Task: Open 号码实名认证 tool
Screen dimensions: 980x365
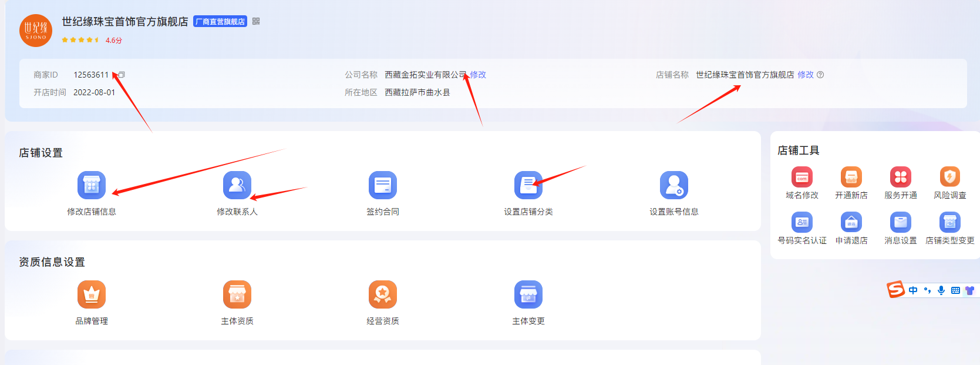Action: coord(801,222)
